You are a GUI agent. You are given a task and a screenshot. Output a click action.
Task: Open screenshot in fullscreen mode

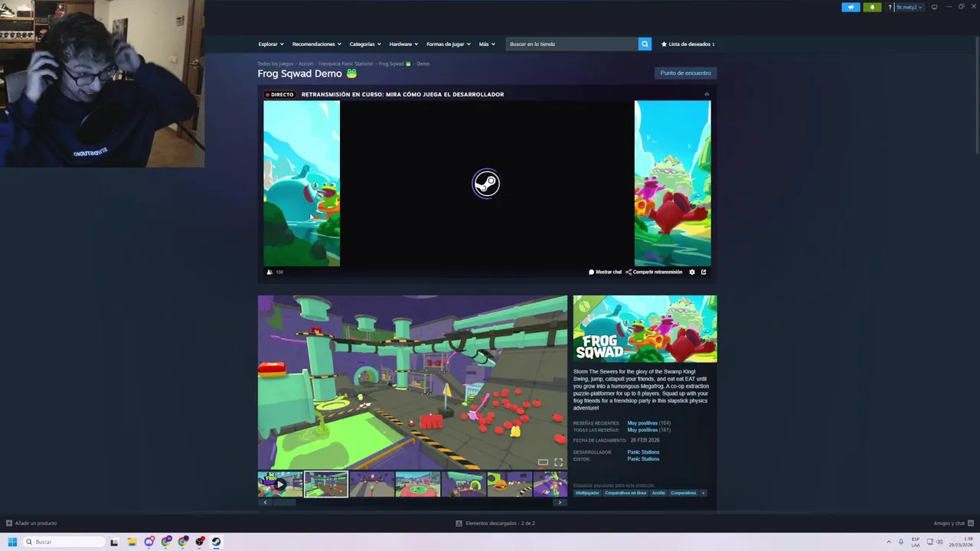point(558,461)
